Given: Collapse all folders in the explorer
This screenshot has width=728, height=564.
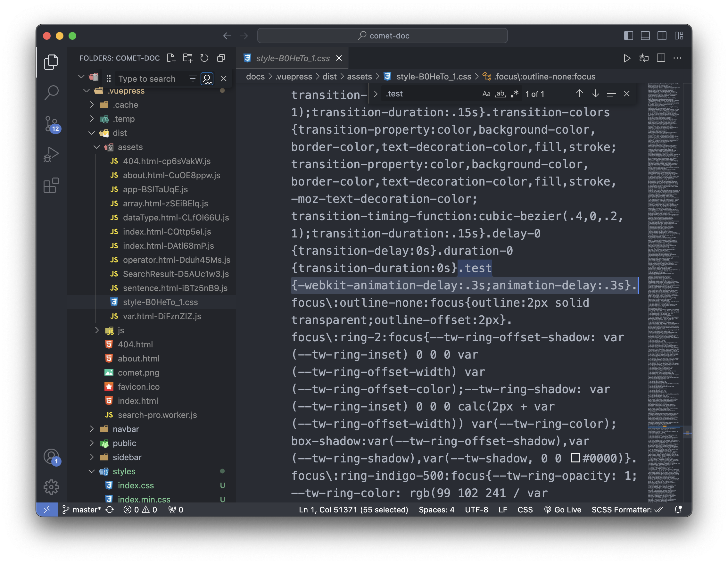Looking at the screenshot, I should click(221, 58).
